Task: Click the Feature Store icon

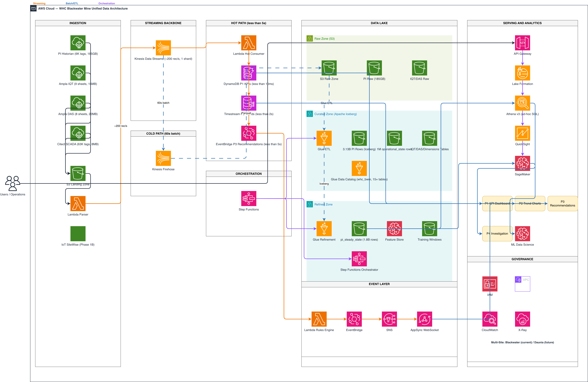Action: 394,229
